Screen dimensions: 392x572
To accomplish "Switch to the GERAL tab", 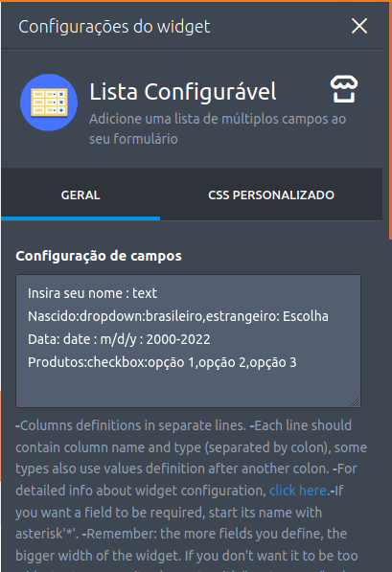I will pos(81,194).
